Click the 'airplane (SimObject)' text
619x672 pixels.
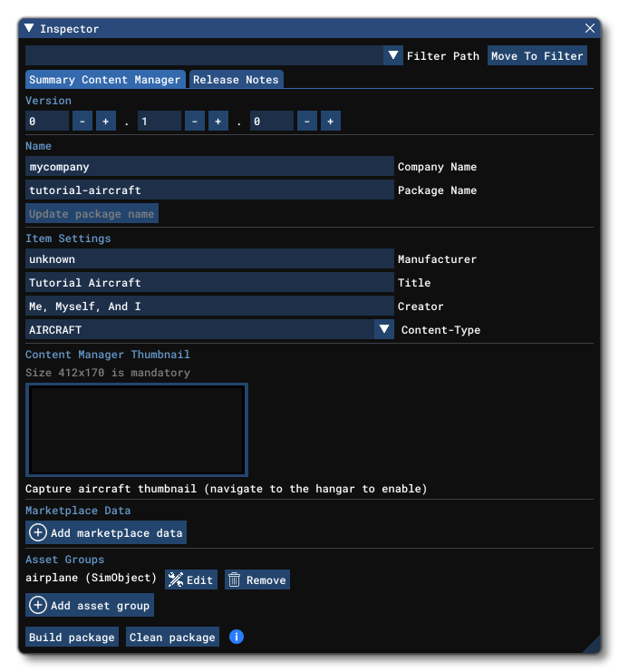[92, 578]
